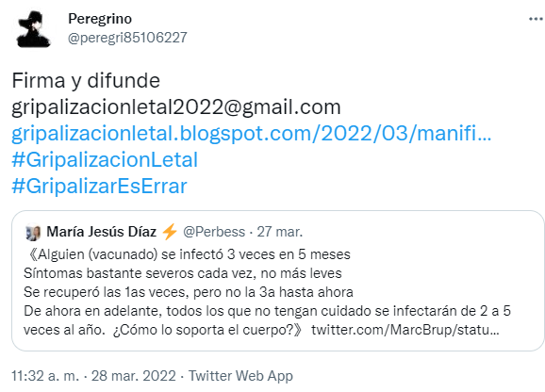
Task: Open the Peregrino display name
Action: coord(100,19)
